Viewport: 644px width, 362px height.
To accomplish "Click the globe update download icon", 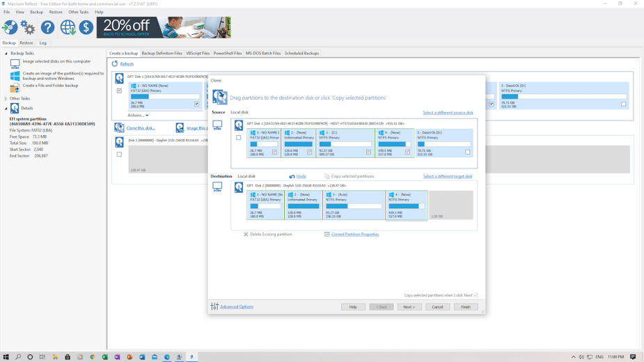I will 68,27.
